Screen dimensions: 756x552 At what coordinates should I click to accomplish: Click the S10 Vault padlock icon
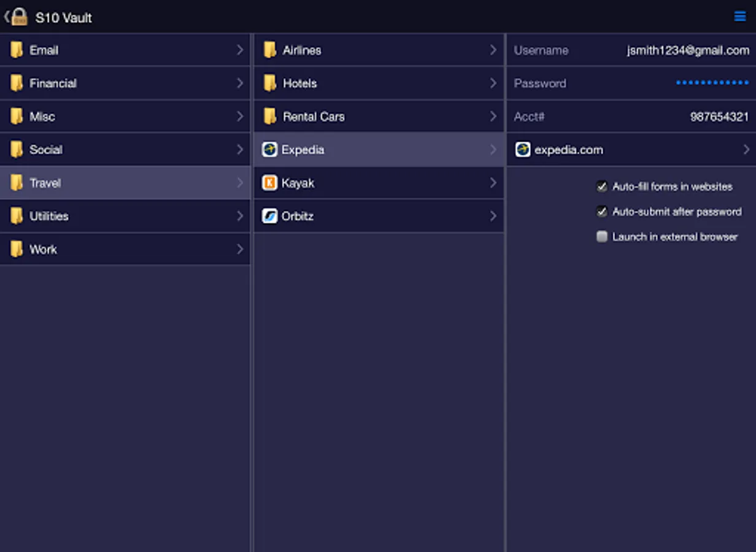click(x=20, y=17)
